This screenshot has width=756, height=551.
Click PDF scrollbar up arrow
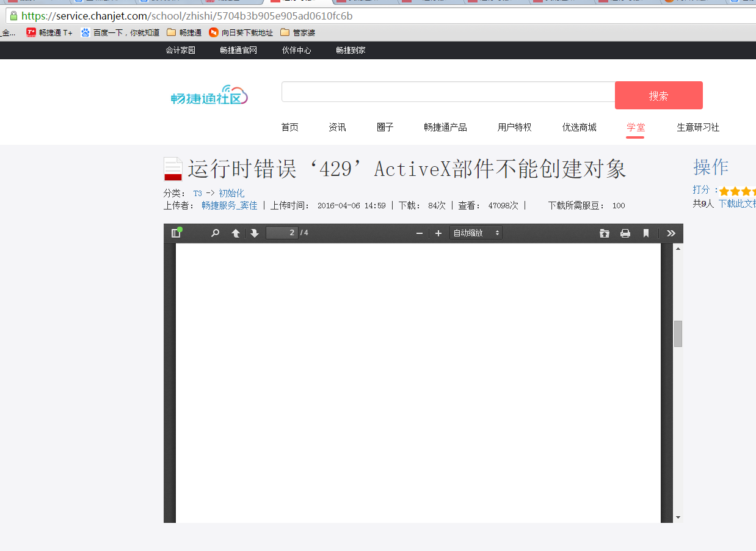point(678,249)
